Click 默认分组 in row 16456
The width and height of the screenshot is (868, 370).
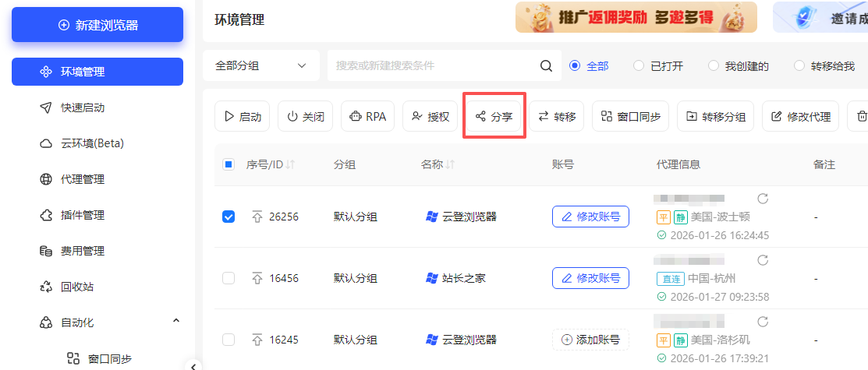tap(356, 278)
